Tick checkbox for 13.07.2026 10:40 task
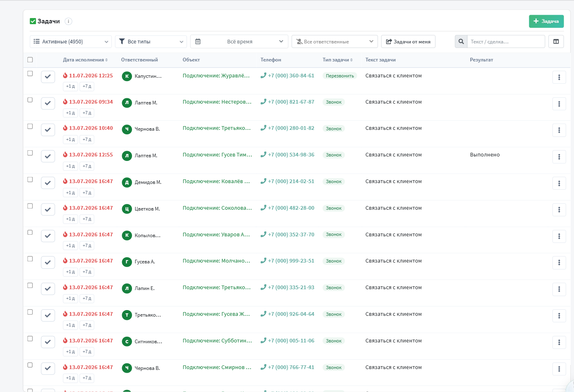Image resolution: width=574 pixels, height=392 pixels. click(x=30, y=126)
